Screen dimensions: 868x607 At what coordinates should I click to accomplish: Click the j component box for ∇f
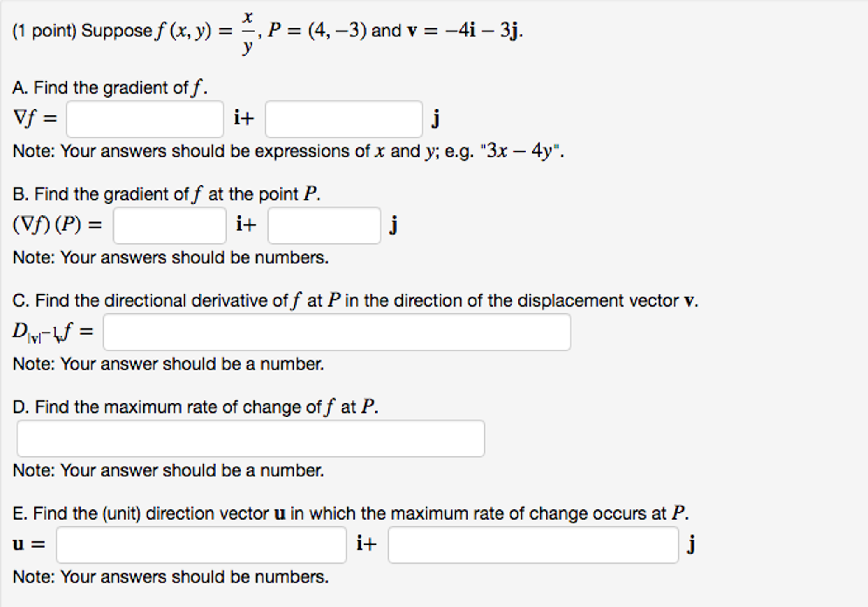click(343, 119)
